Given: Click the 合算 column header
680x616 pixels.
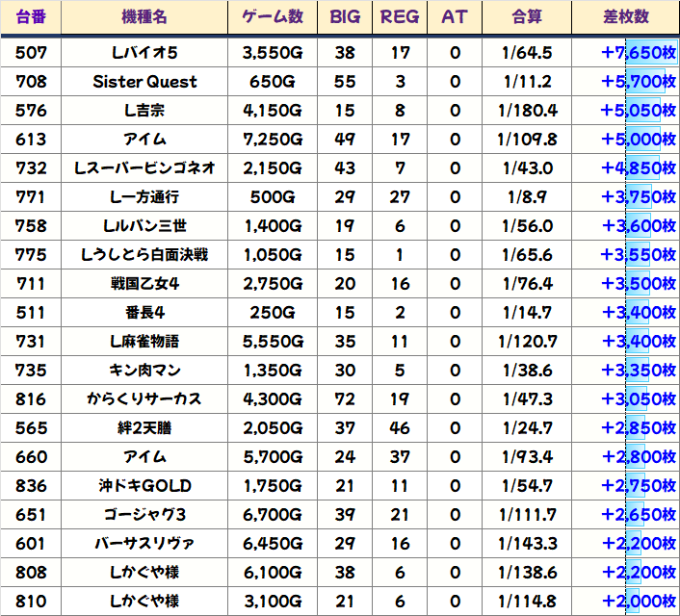Looking at the screenshot, I should [x=527, y=17].
